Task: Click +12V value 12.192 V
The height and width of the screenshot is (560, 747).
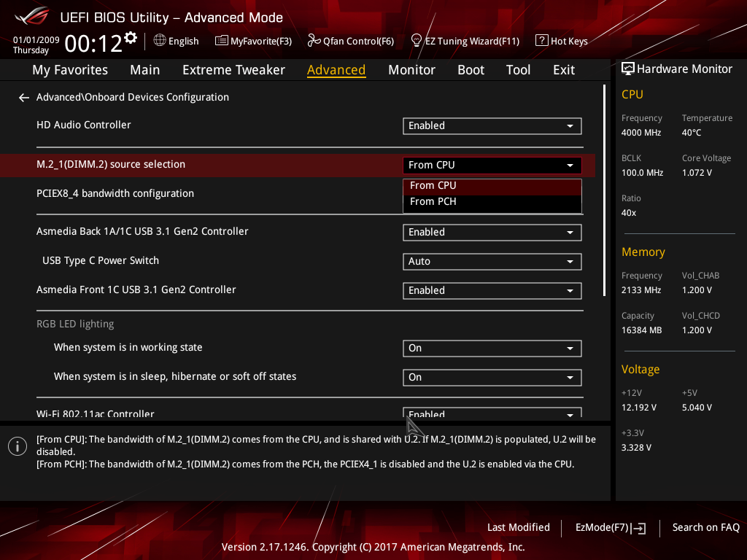Action: [x=639, y=408]
